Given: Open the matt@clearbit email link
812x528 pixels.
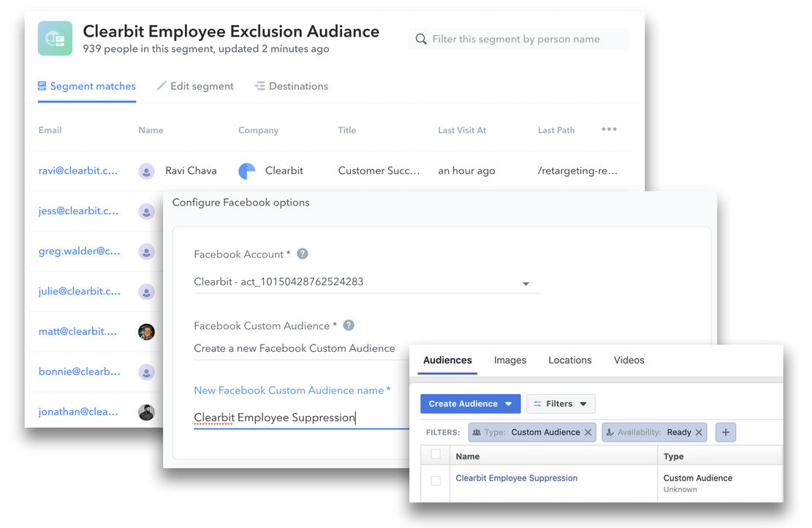Looking at the screenshot, I should (77, 331).
